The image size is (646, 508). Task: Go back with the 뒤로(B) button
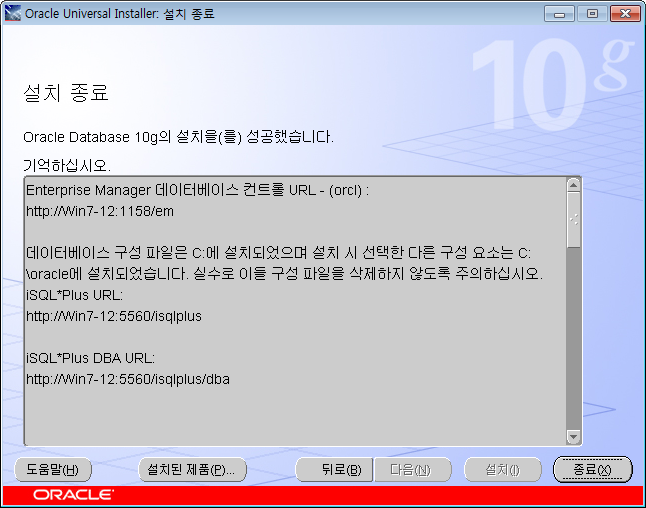click(x=334, y=469)
